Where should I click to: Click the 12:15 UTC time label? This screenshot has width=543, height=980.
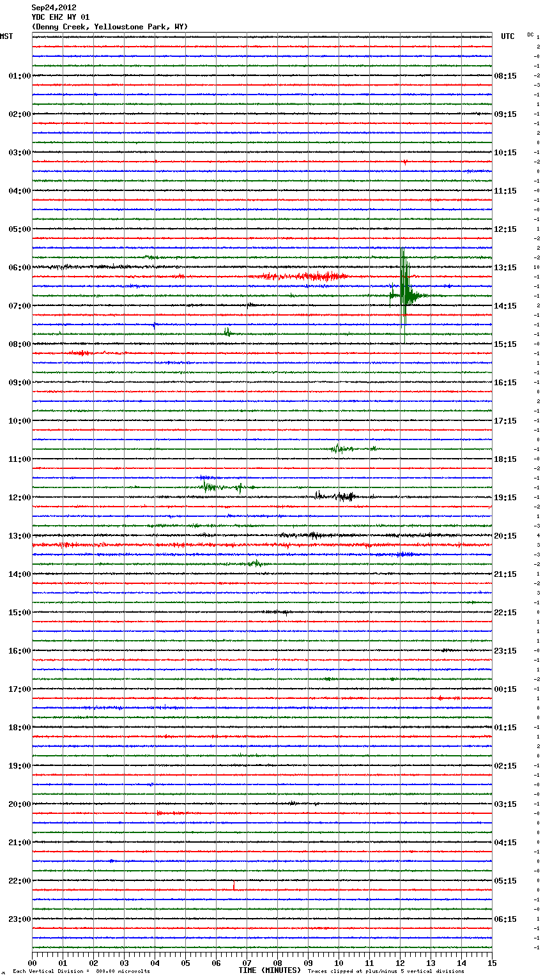point(505,229)
